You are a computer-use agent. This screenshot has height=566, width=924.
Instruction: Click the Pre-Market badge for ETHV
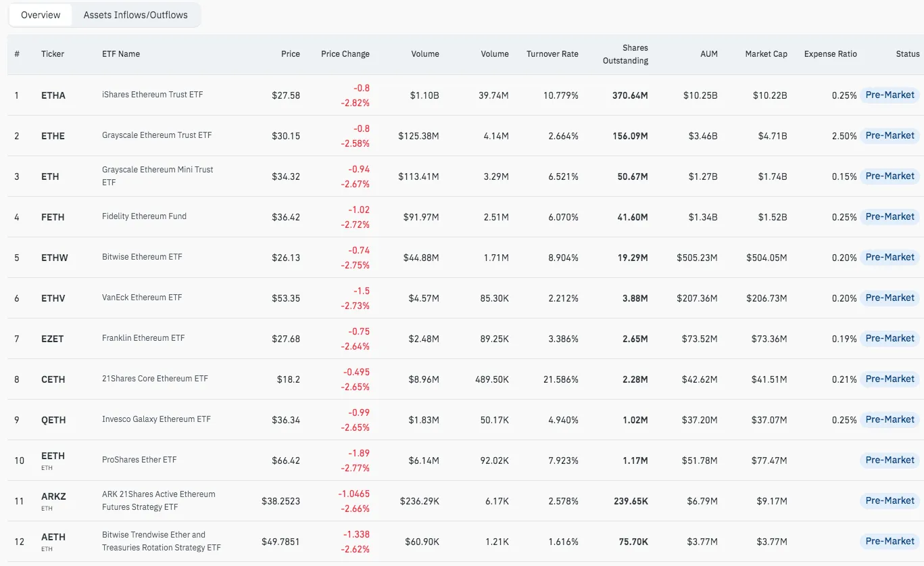tap(890, 298)
